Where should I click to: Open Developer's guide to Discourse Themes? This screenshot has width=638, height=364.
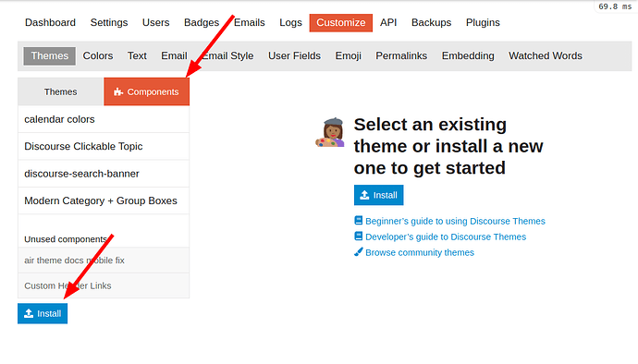coord(446,237)
